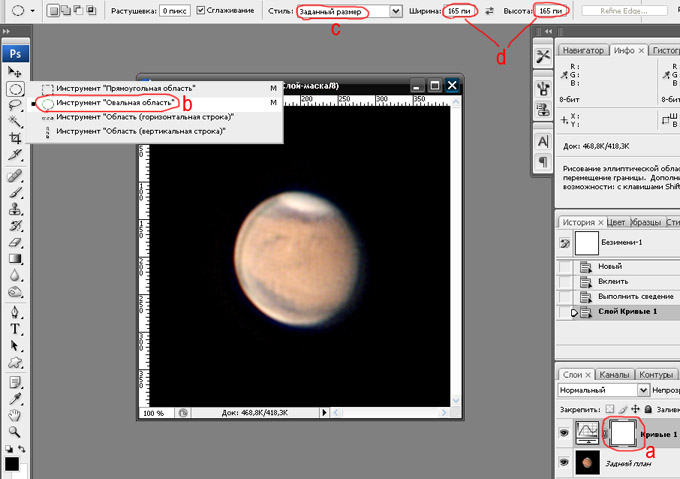
Task: Select the Pen tool
Action: [x=14, y=311]
